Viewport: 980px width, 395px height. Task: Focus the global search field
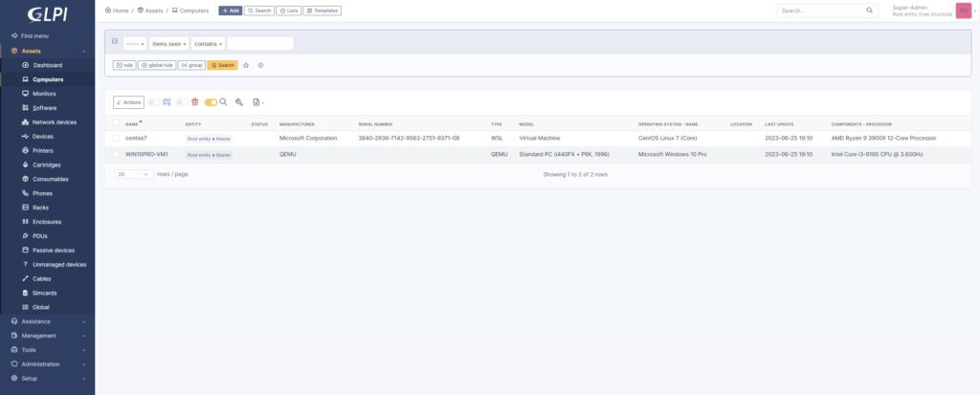[822, 11]
